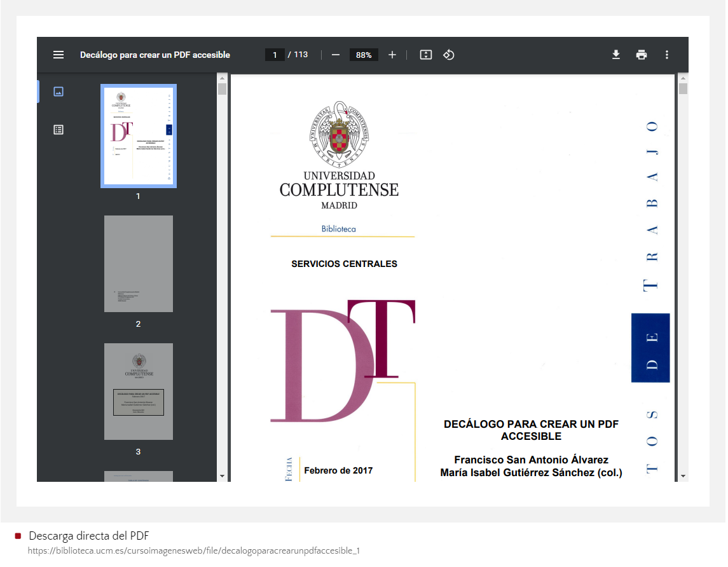Toggle the PDF viewer sidebar menu
Viewport: 728px width, 567px height.
click(58, 55)
